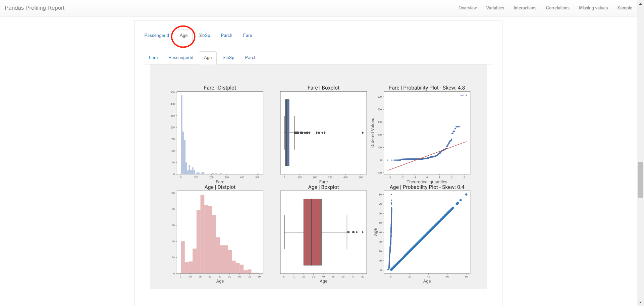This screenshot has height=306, width=644.
Task: Click the 'Ordered Values' axis label
Action: coord(372,133)
